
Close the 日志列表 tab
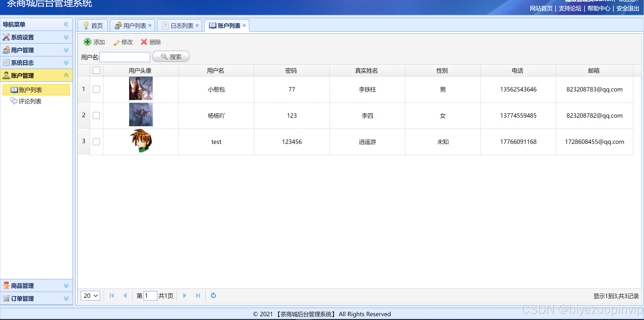coord(197,25)
